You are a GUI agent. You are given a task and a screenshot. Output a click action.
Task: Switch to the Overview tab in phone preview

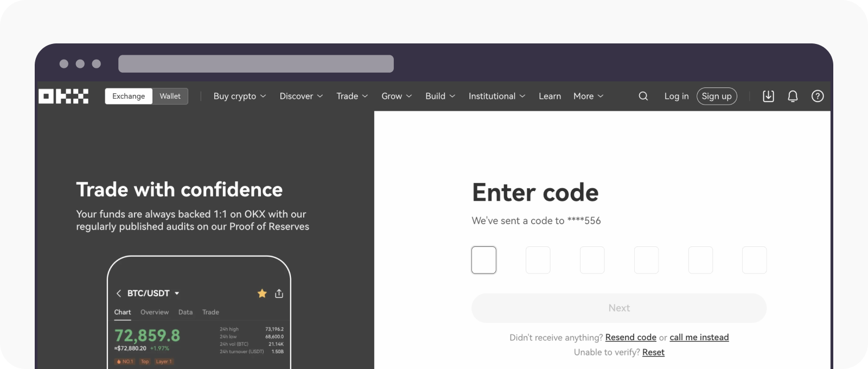tap(154, 312)
